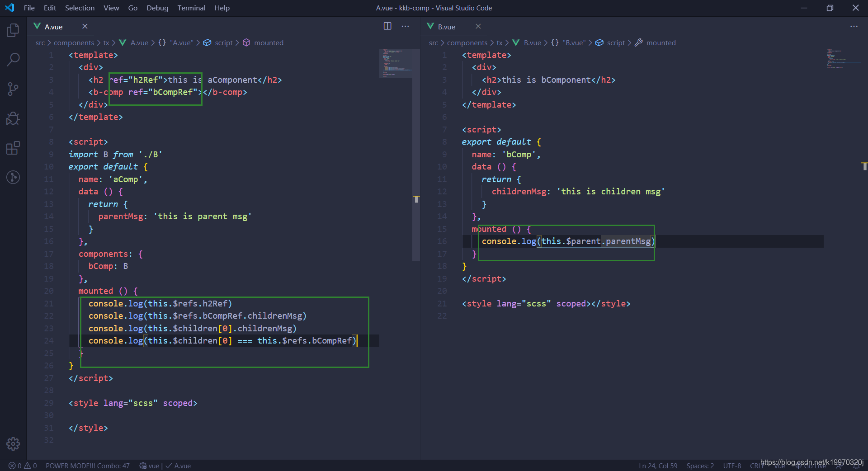Click 'console.log(this.$children[0].childrenMsg)' line
This screenshot has width=868, height=471.
coord(193,329)
